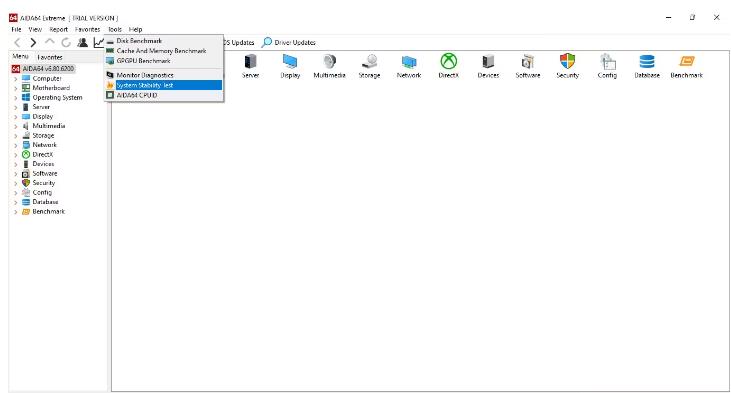731x393 pixels.
Task: Expand the Network tree node
Action: pos(16,145)
